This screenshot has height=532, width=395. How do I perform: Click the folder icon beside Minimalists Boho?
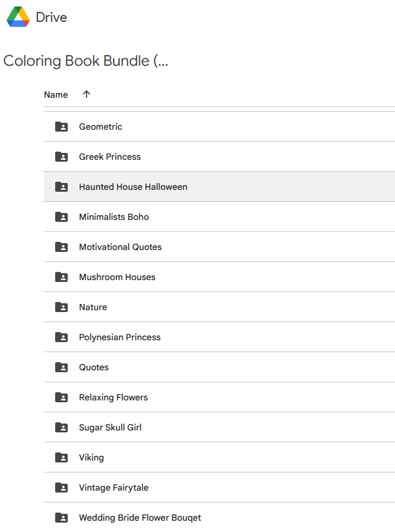(x=61, y=217)
